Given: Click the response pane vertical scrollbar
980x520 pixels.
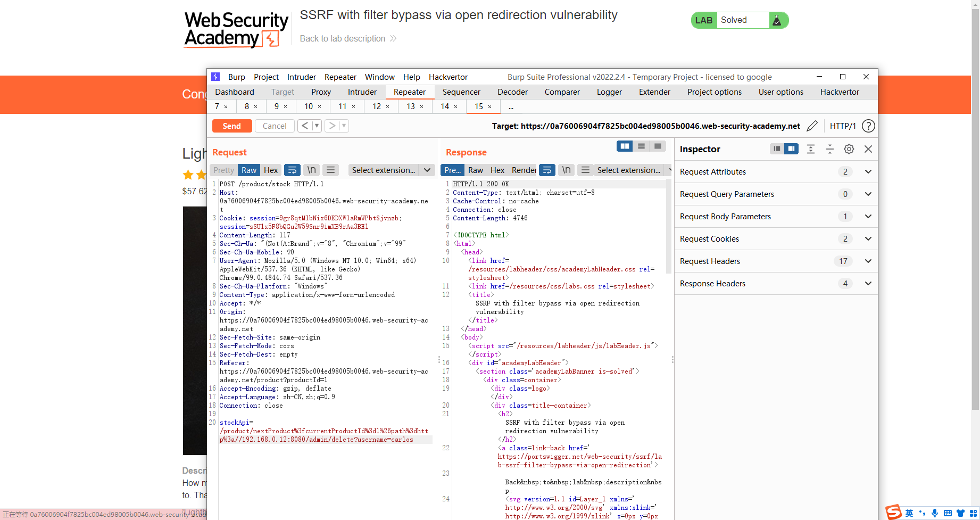Looking at the screenshot, I should coord(669,226).
